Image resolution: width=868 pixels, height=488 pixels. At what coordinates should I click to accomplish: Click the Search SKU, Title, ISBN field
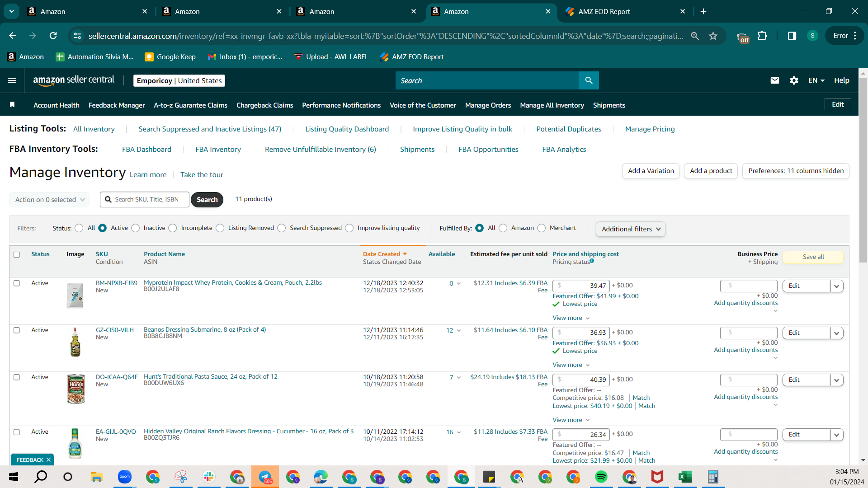pos(145,200)
